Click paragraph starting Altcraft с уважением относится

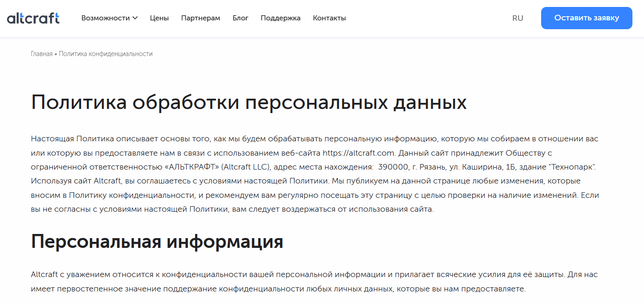coord(314,282)
